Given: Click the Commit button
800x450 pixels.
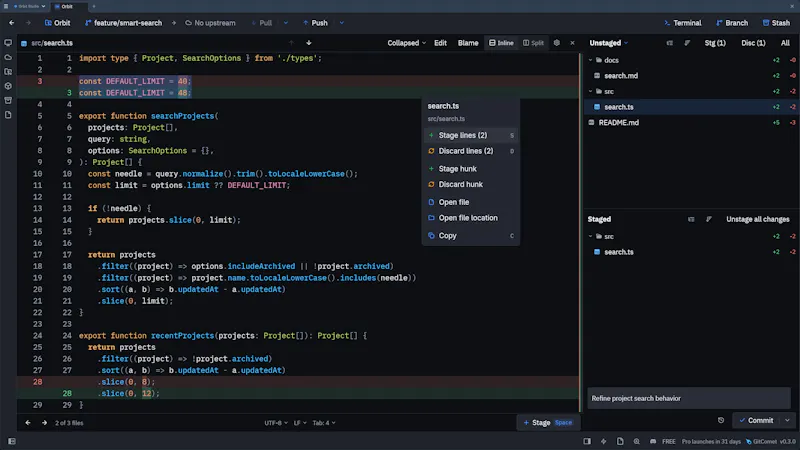Looking at the screenshot, I should pyautogui.click(x=757, y=420).
